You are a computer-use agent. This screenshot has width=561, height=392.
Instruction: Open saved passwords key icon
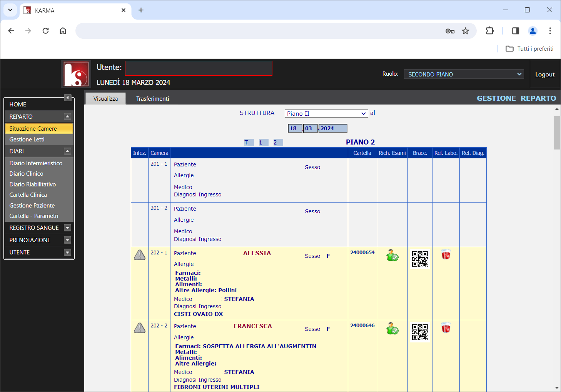[450, 31]
